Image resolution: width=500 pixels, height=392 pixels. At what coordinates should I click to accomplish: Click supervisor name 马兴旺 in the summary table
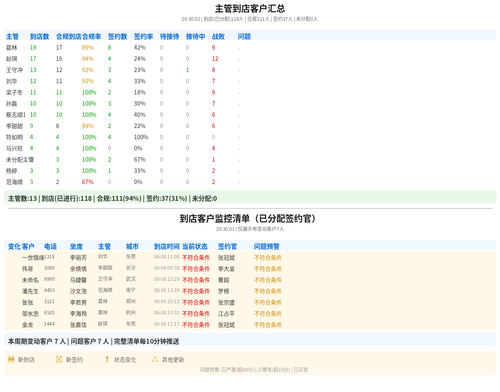[14, 148]
